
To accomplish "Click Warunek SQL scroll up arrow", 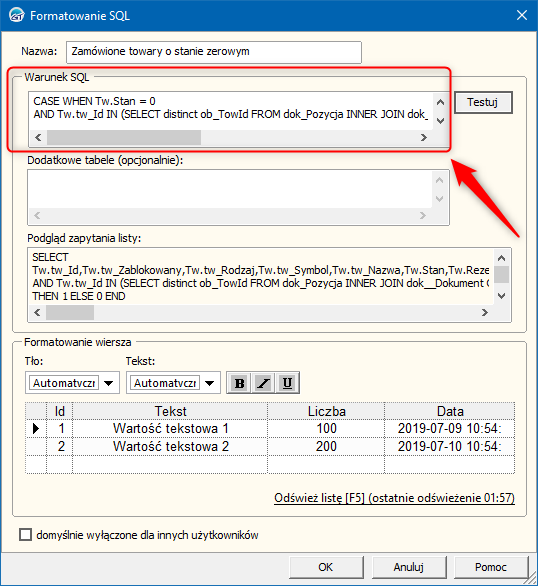I will 440,102.
